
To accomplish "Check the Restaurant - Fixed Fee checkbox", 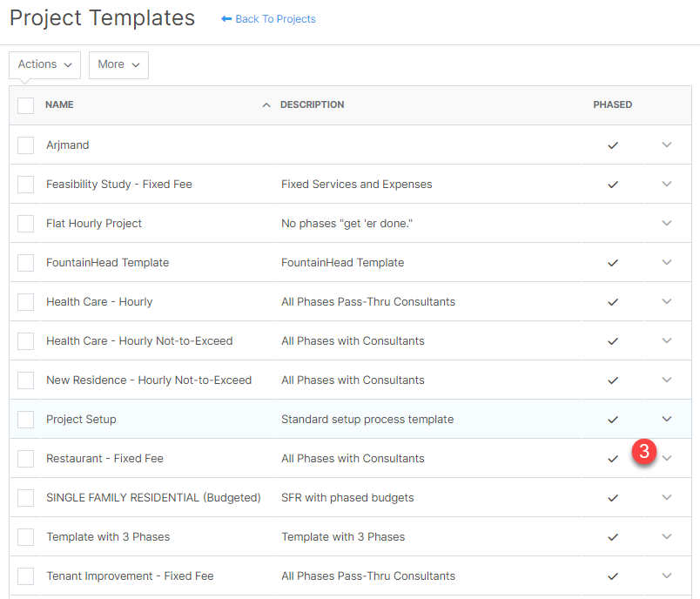I will [25, 459].
